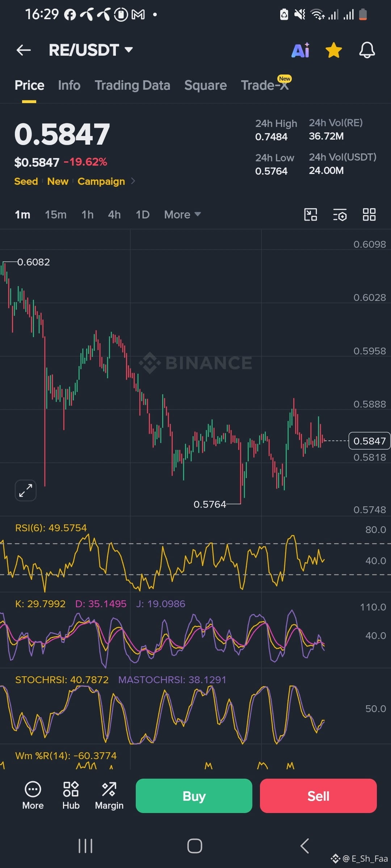Tap the green Buy button
Screen dimensions: 391x868
pos(194,796)
